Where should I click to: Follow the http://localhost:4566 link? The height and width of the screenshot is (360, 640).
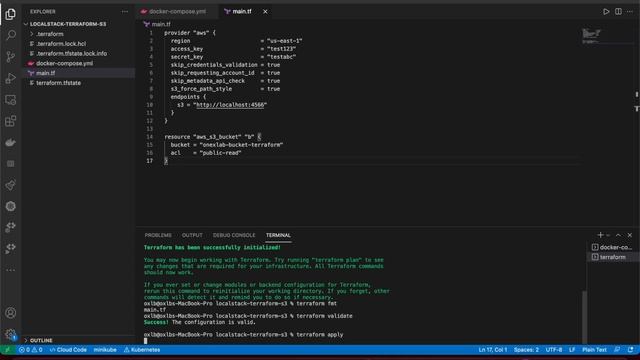click(x=230, y=105)
